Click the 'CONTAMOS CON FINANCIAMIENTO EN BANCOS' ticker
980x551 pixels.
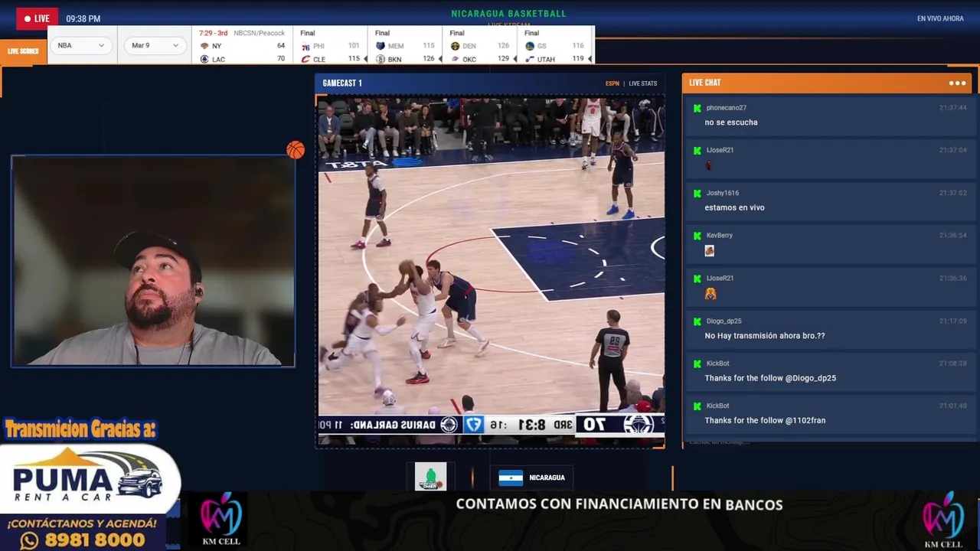tap(619, 504)
